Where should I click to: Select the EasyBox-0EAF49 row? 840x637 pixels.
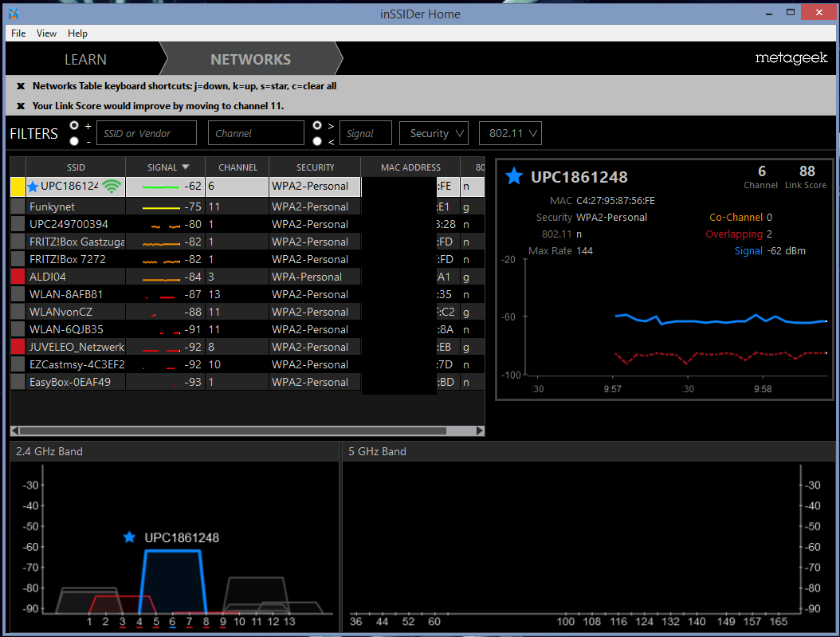(248, 382)
